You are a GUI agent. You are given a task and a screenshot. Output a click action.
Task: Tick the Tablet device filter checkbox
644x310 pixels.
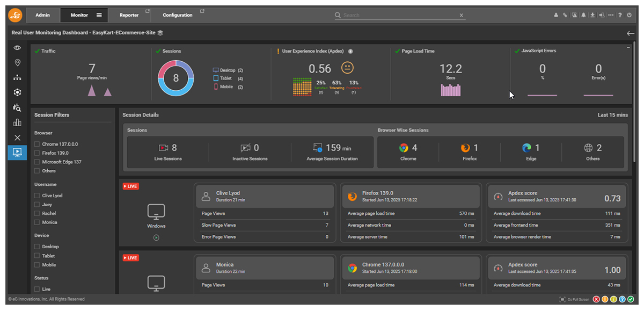pyautogui.click(x=37, y=256)
